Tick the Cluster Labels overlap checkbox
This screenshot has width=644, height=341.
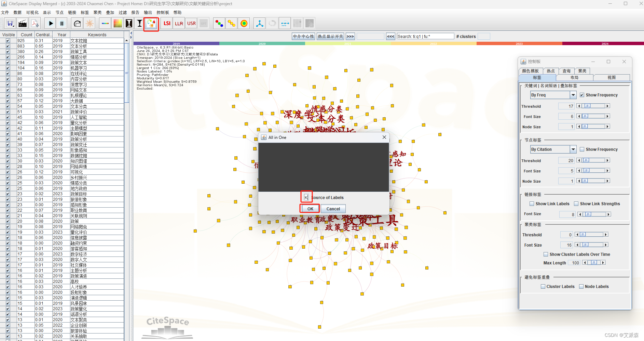[543, 287]
